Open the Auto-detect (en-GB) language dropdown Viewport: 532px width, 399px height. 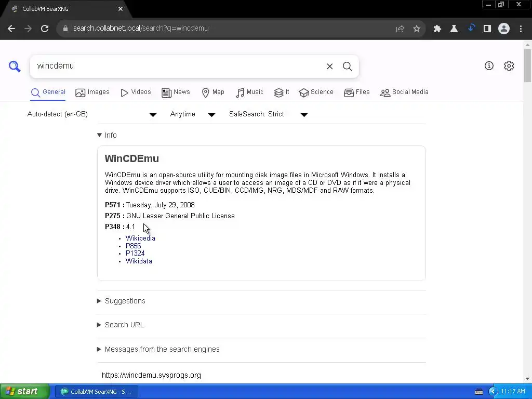point(92,114)
